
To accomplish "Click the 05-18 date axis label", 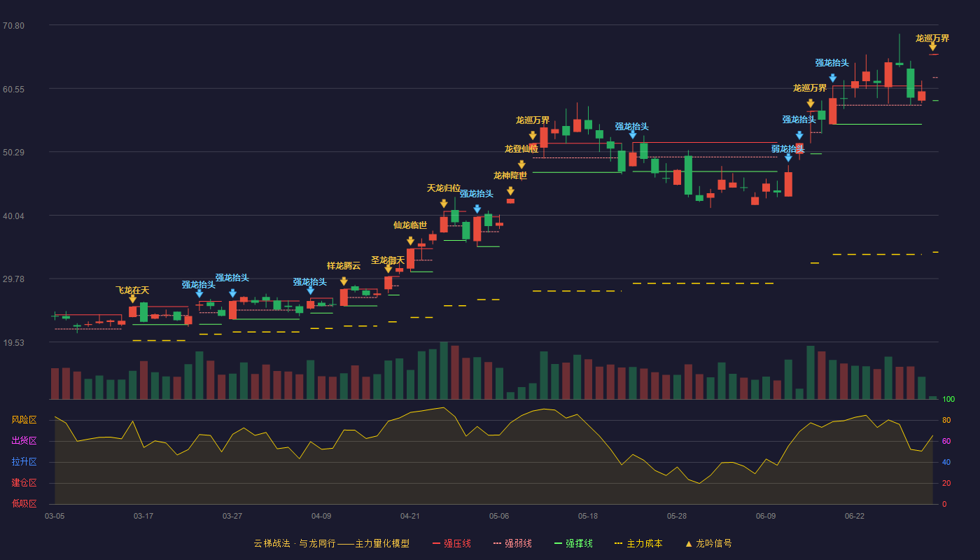I will [588, 516].
